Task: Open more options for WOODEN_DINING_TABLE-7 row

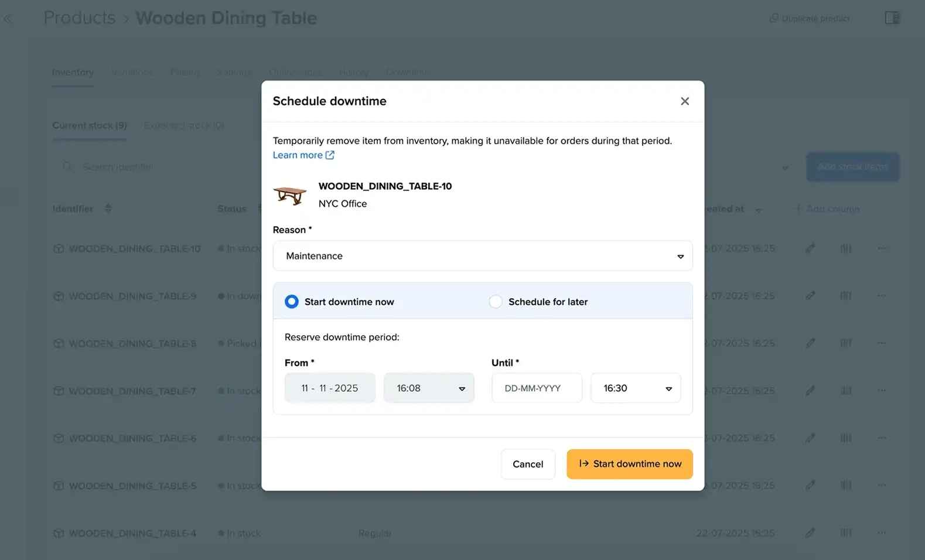Action: 881,391
